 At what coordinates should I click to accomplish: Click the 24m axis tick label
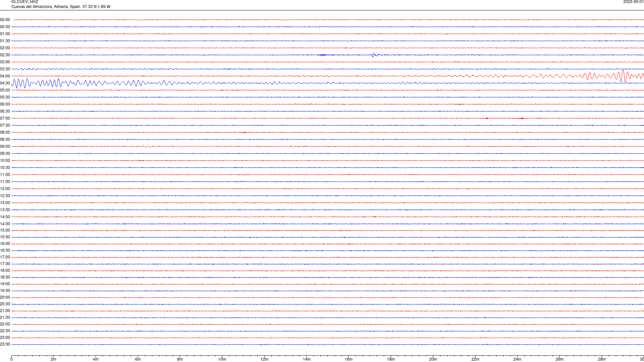coord(517,359)
